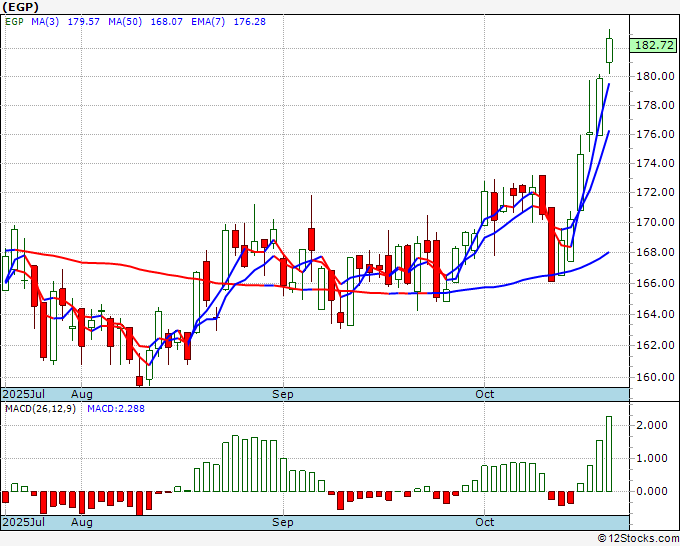Click Aug on the MACD panel time axis

[x=82, y=522]
